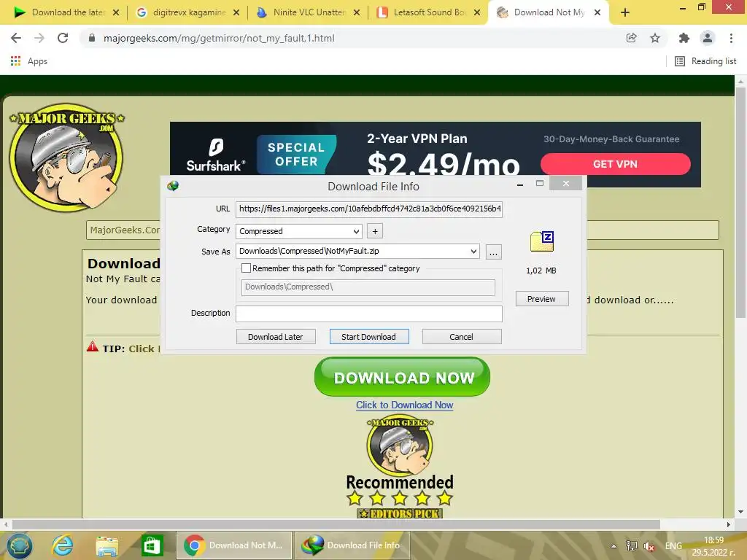Click the GET VPN button in Surfshark ad
Image resolution: width=747 pixels, height=560 pixels.
coord(615,164)
